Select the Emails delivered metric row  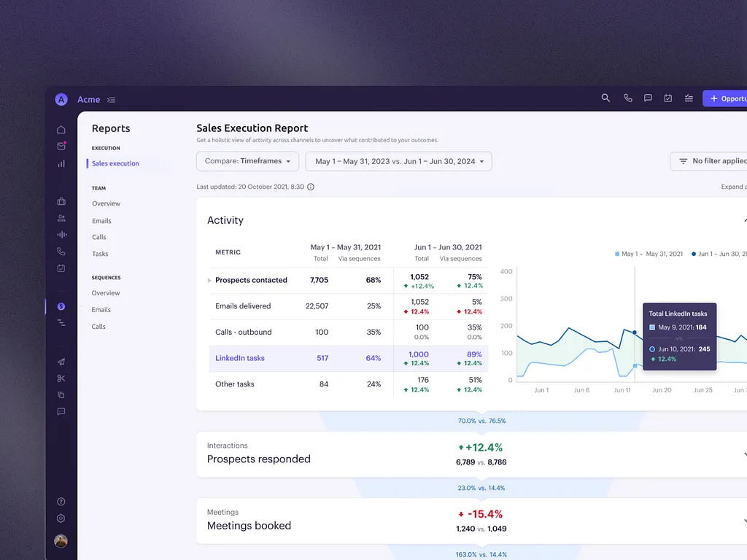point(348,306)
